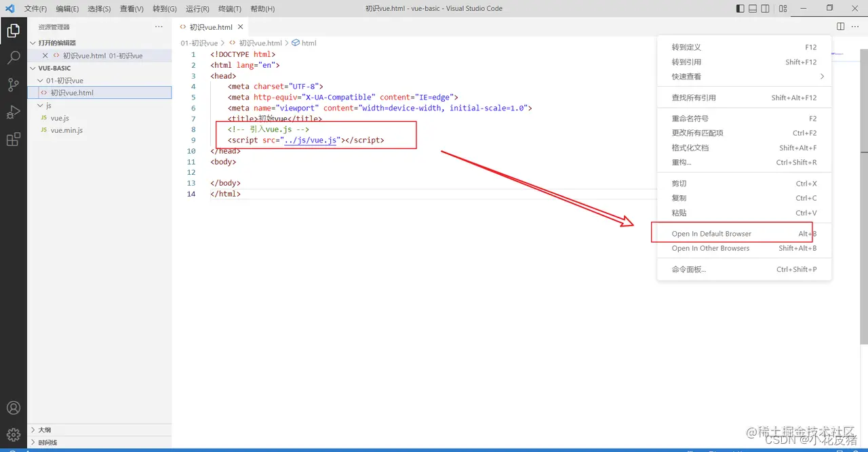Open the Source Control view icon
The height and width of the screenshot is (452, 868).
point(13,85)
